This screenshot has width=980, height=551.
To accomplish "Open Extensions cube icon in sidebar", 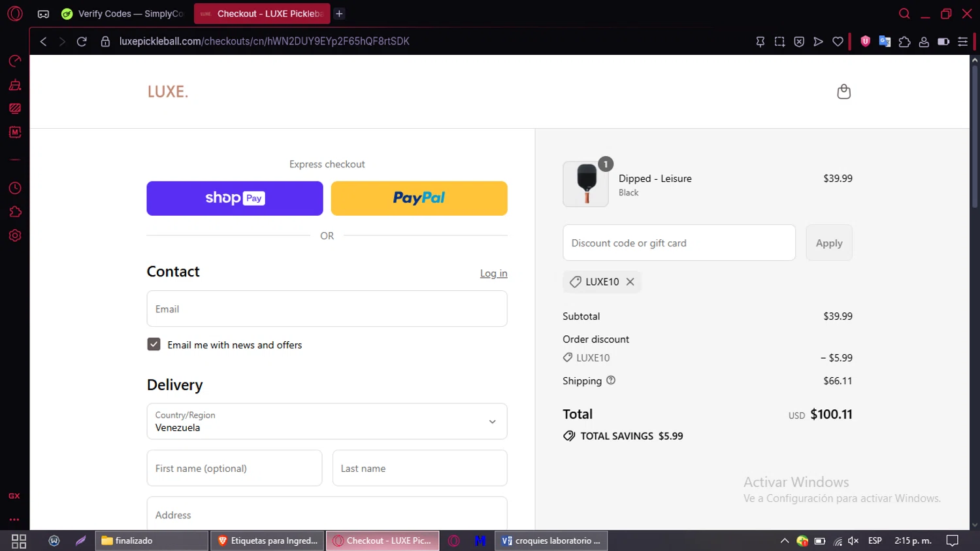I will point(14,212).
